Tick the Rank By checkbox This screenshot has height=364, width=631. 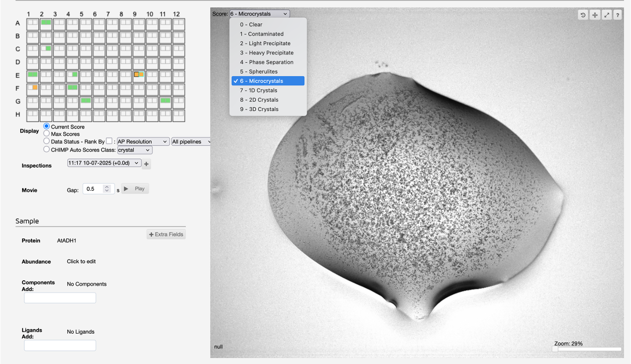point(109,141)
